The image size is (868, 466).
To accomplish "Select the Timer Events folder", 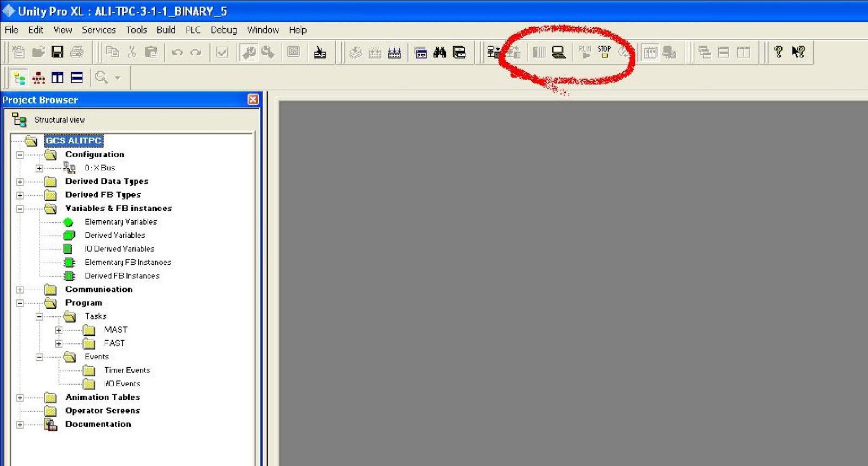I will click(x=127, y=371).
